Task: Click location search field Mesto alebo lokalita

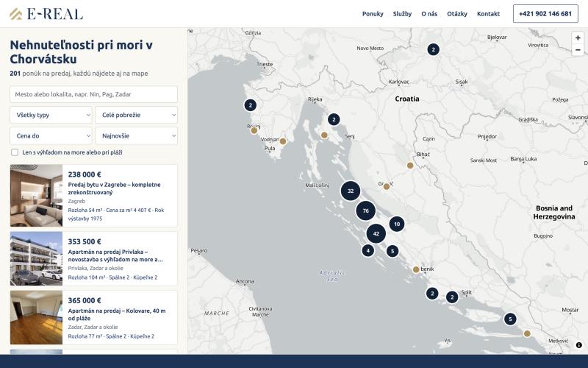Action: (x=94, y=94)
